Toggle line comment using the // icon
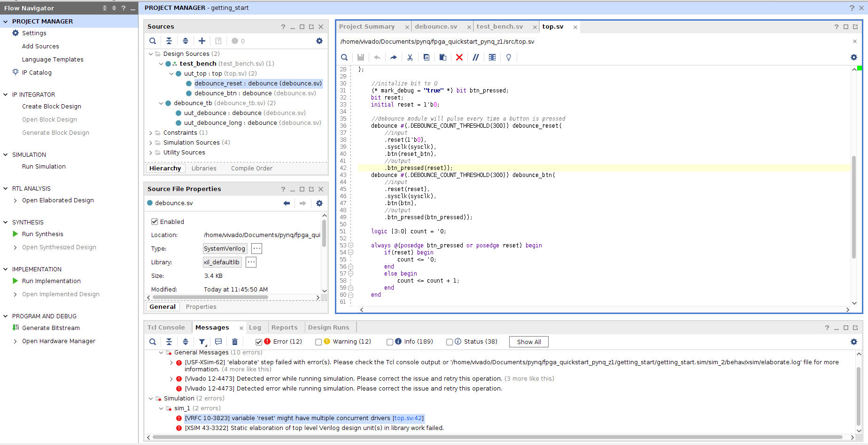The height and width of the screenshot is (445, 868). tap(476, 57)
